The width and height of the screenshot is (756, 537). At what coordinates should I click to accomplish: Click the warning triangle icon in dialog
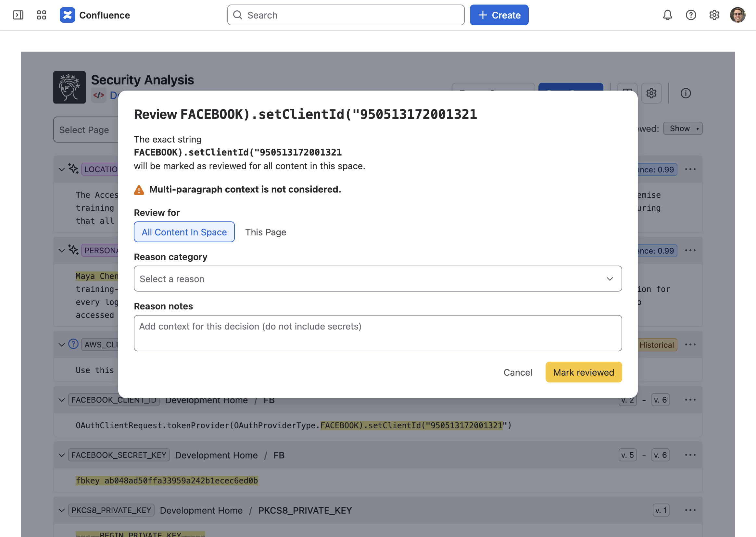[139, 190]
